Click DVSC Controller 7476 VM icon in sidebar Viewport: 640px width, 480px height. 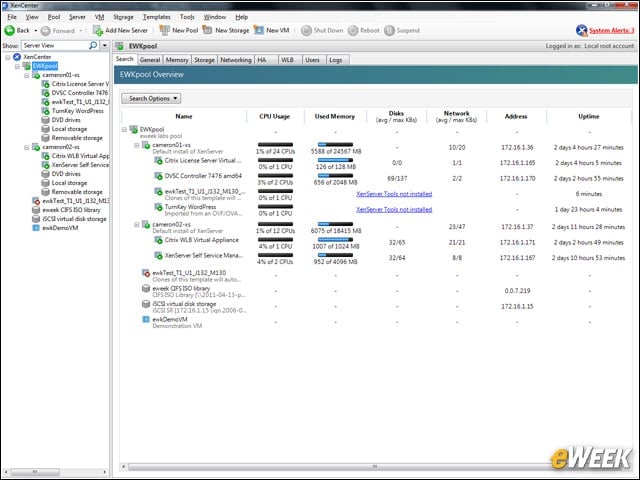click(46, 93)
